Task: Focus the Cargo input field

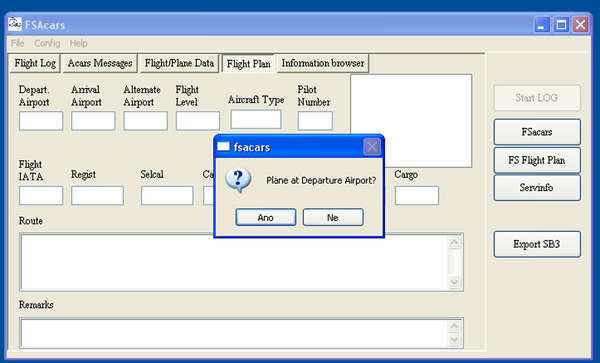Action: click(417, 196)
